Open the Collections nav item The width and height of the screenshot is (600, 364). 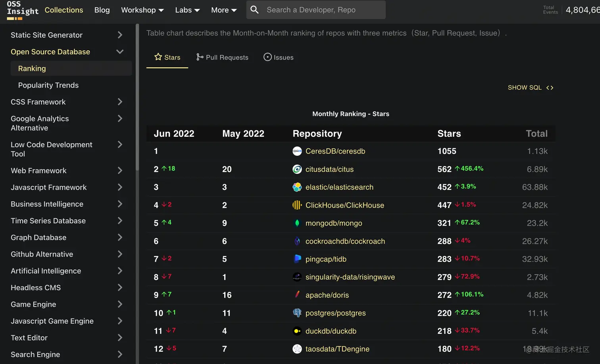pos(64,10)
